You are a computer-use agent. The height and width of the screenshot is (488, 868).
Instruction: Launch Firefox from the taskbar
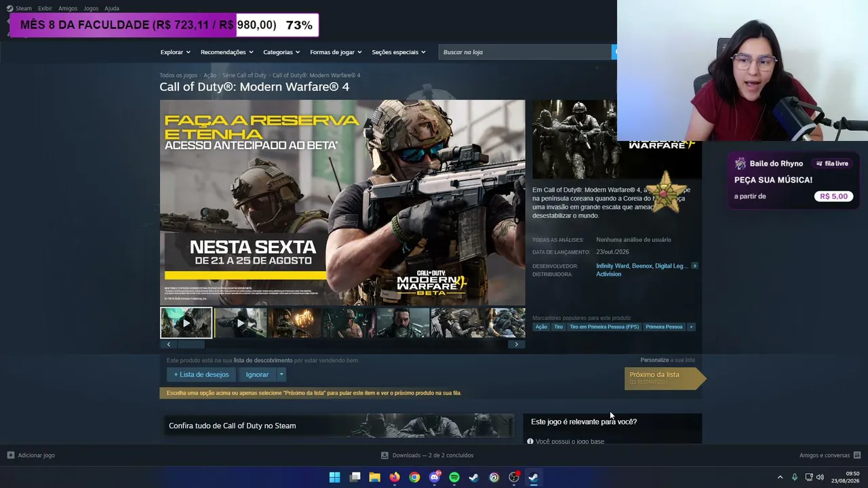tap(395, 477)
